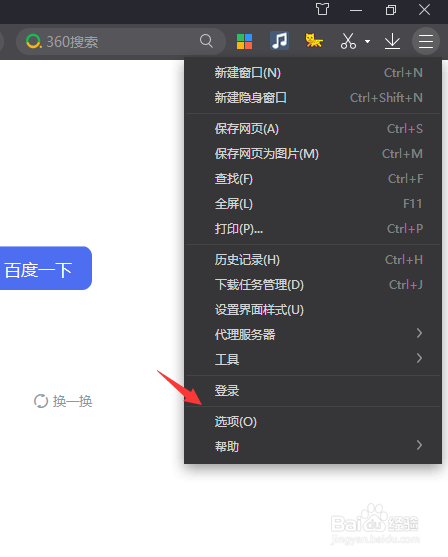The height and width of the screenshot is (557, 448).
Task: Select 保存网页(A) menu item
Action: (313, 129)
